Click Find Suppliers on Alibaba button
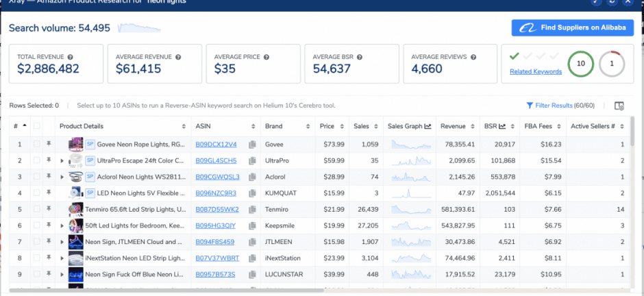 (573, 28)
